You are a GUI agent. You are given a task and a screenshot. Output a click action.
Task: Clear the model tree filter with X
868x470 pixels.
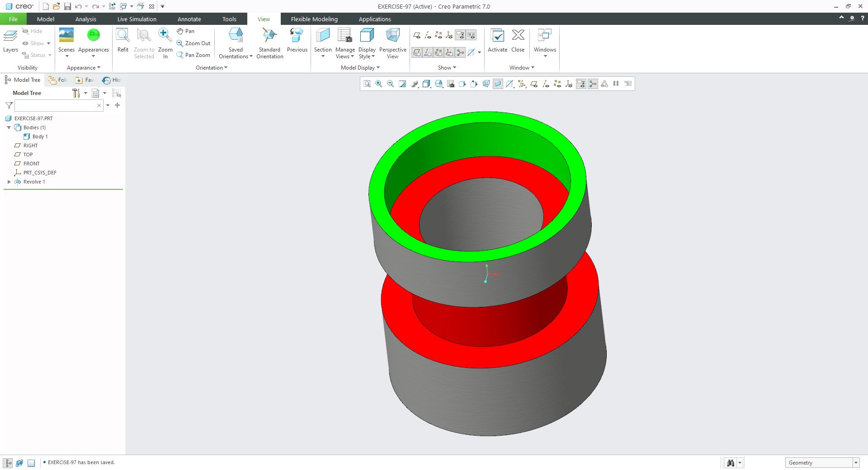pos(99,105)
